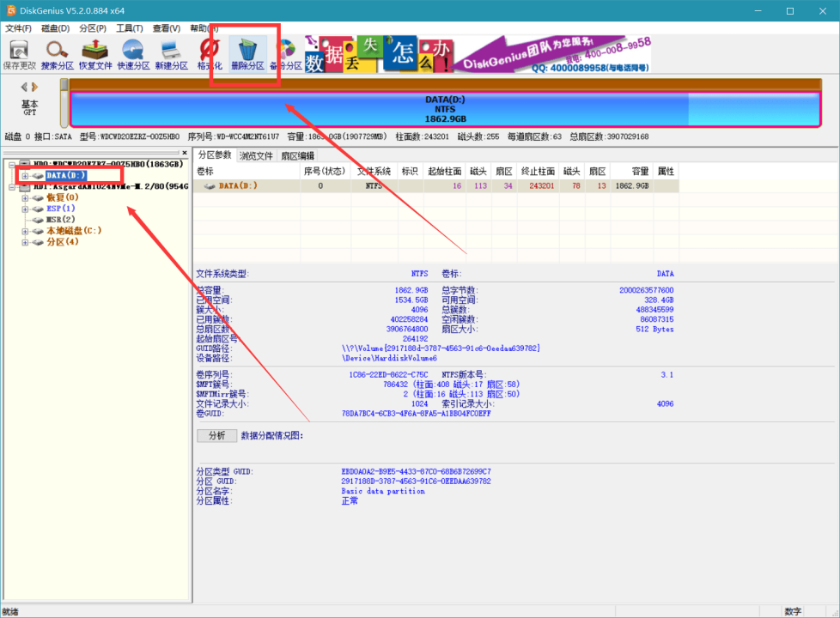Click the 已用空间 value 1534.5GB
This screenshot has height=618, width=840.
411,300
